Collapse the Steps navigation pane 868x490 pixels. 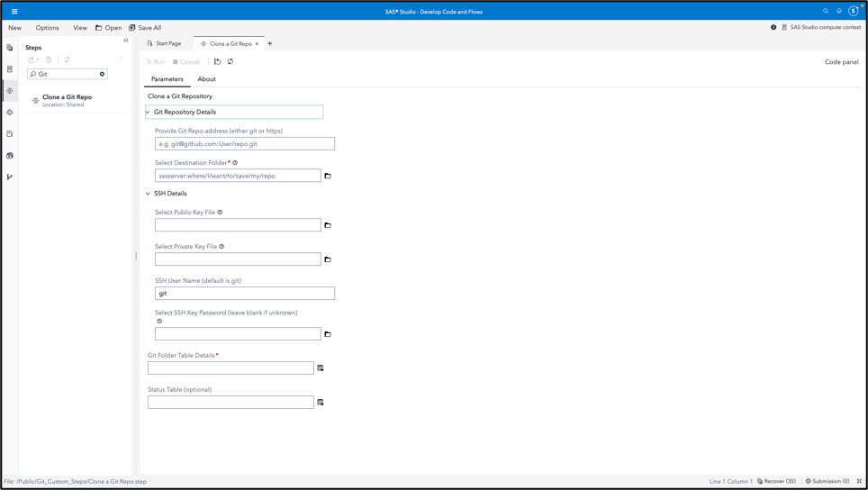pos(126,41)
